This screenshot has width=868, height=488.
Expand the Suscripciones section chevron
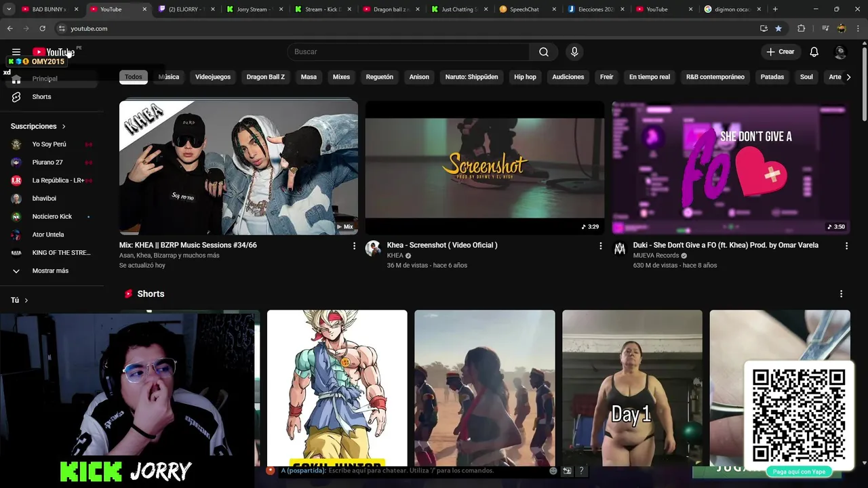64,127
